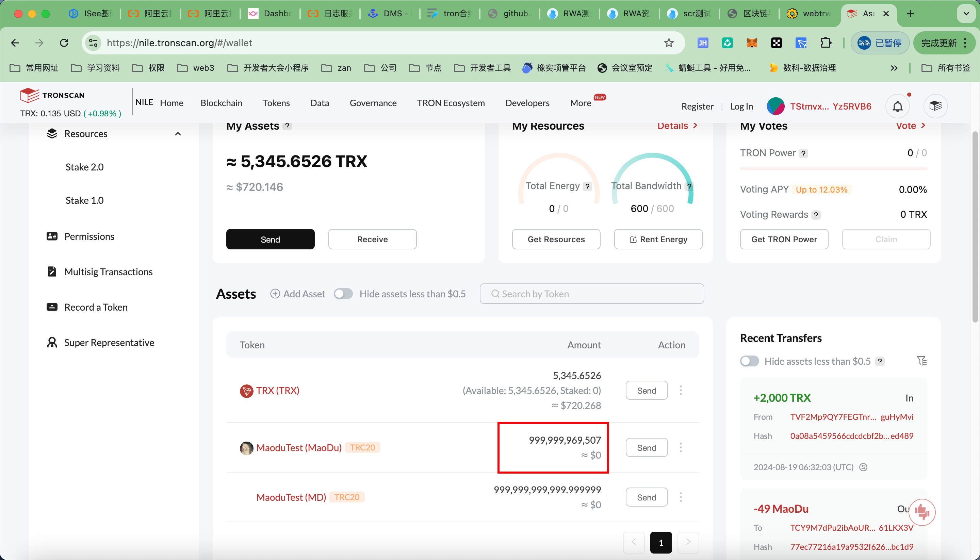Image resolution: width=980 pixels, height=560 pixels.
Task: Click the Rent Energy button
Action: click(x=658, y=239)
